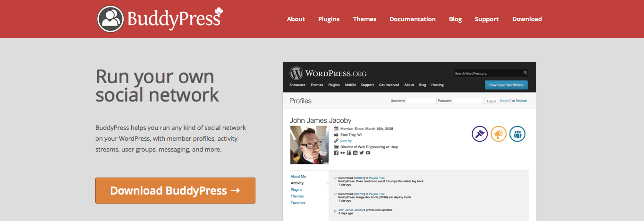Open the Favorites profile tab
Viewport: 644px width, 221px height.
(x=298, y=203)
